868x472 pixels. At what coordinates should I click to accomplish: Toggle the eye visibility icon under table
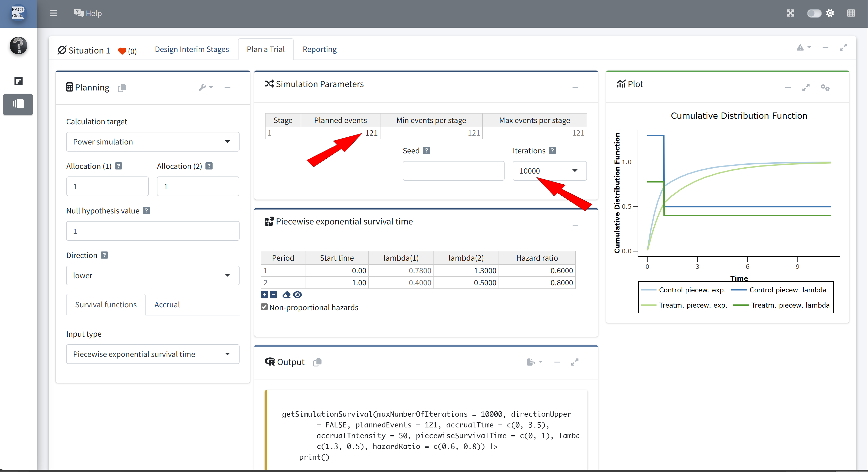point(297,295)
